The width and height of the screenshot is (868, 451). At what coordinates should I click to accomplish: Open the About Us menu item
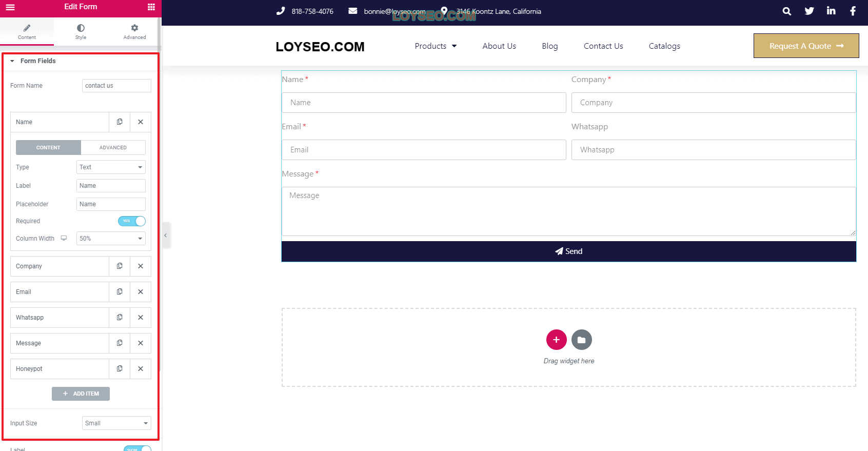coord(499,46)
